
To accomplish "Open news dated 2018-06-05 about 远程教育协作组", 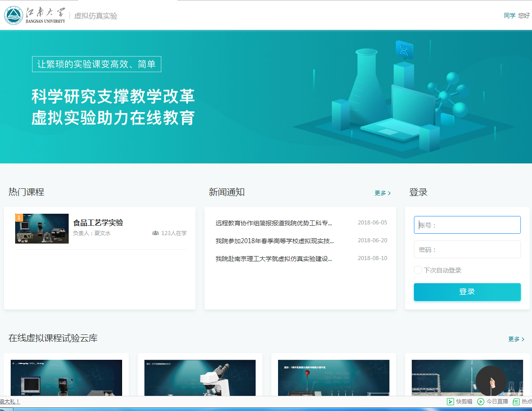I will click(274, 223).
